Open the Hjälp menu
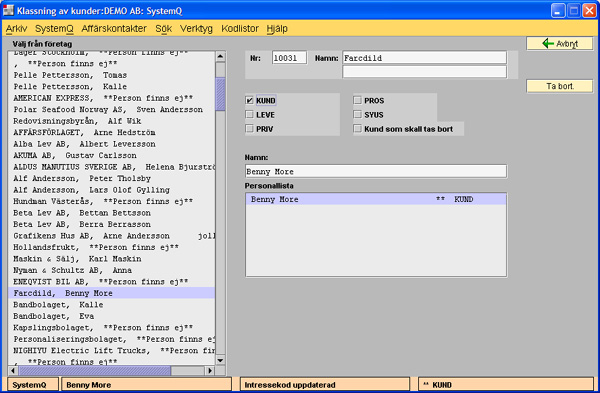The width and height of the screenshot is (600, 393). 277,29
